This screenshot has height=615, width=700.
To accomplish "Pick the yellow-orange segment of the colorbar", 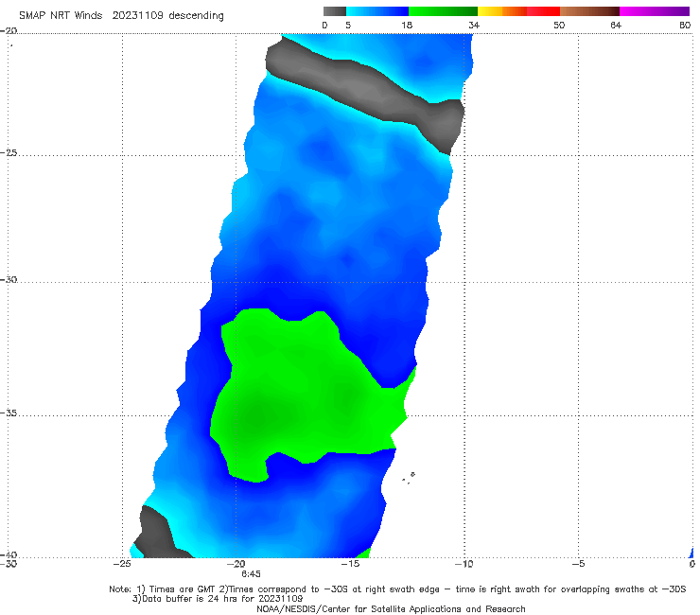I will (502, 11).
